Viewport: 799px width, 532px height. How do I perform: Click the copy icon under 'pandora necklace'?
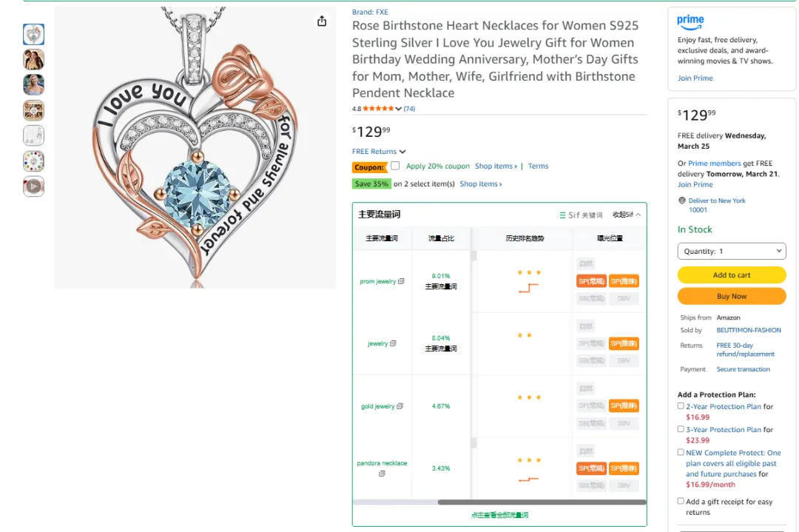(382, 474)
